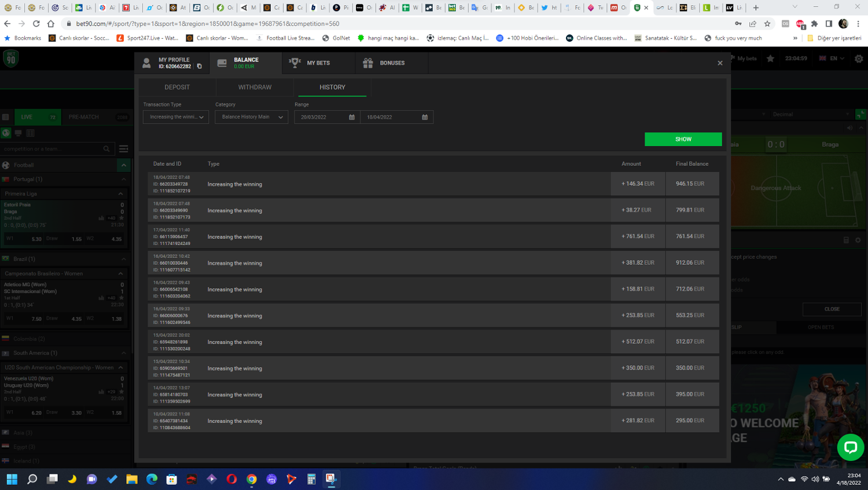868x490 pixels.
Task: Switch to the Withdraw tab
Action: coord(255,87)
